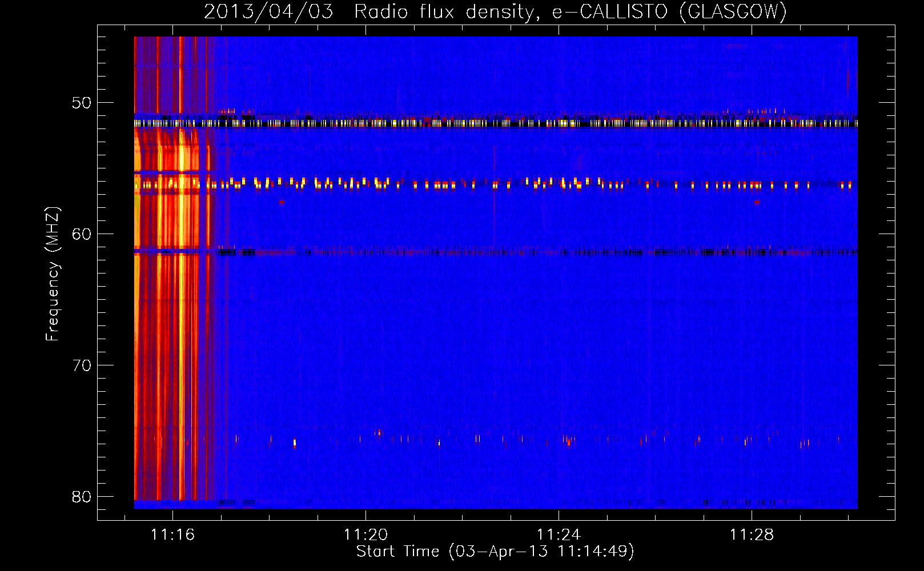Click the 'e-CALLISTO (GLASGOW)' station label
Image resolution: width=924 pixels, height=571 pixels.
coord(669,11)
